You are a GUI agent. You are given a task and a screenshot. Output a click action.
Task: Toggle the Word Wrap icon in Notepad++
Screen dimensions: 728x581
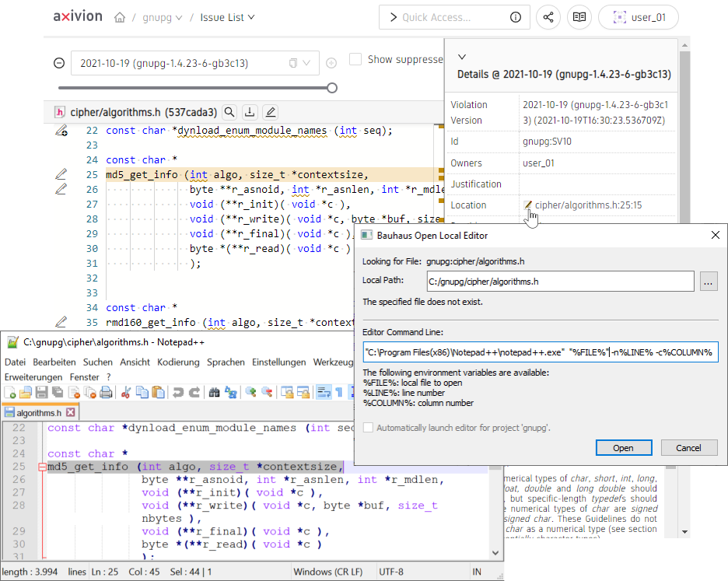(x=324, y=393)
